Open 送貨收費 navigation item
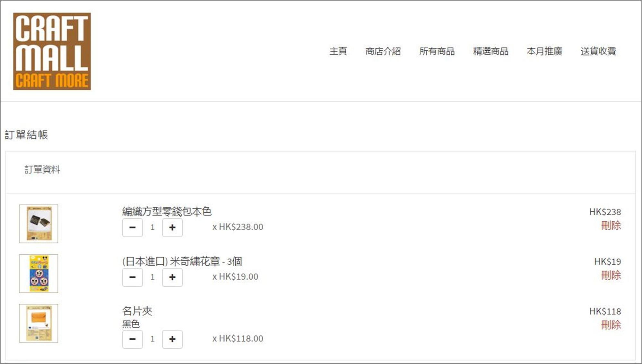642x364 pixels. 598,51
